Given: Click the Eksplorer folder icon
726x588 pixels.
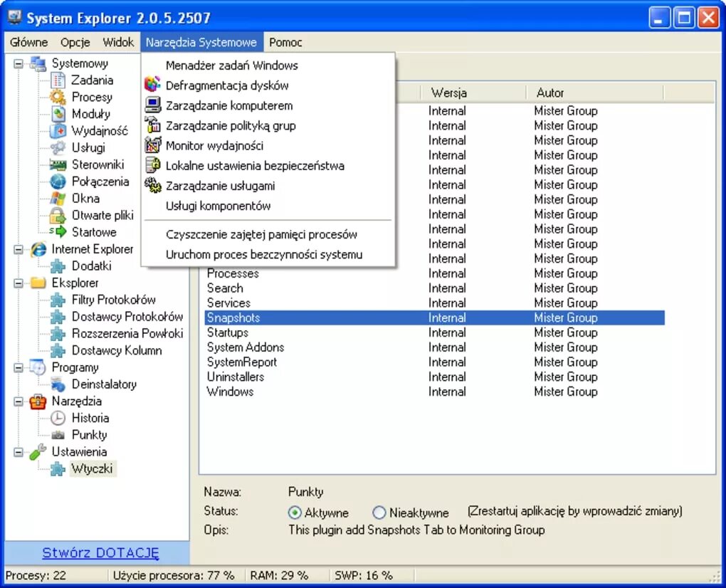Looking at the screenshot, I should (x=38, y=283).
